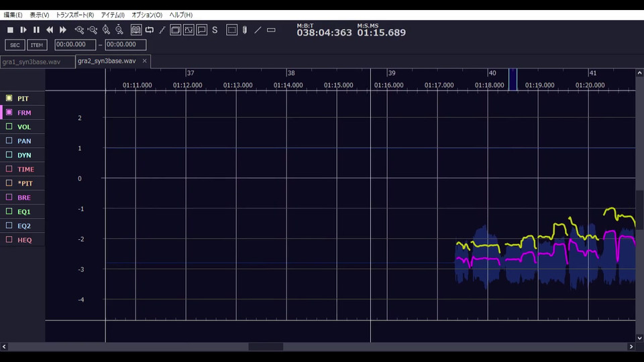This screenshot has width=644, height=362.
Task: Click 01:16.000 on the time ruler
Action: pyautogui.click(x=388, y=85)
